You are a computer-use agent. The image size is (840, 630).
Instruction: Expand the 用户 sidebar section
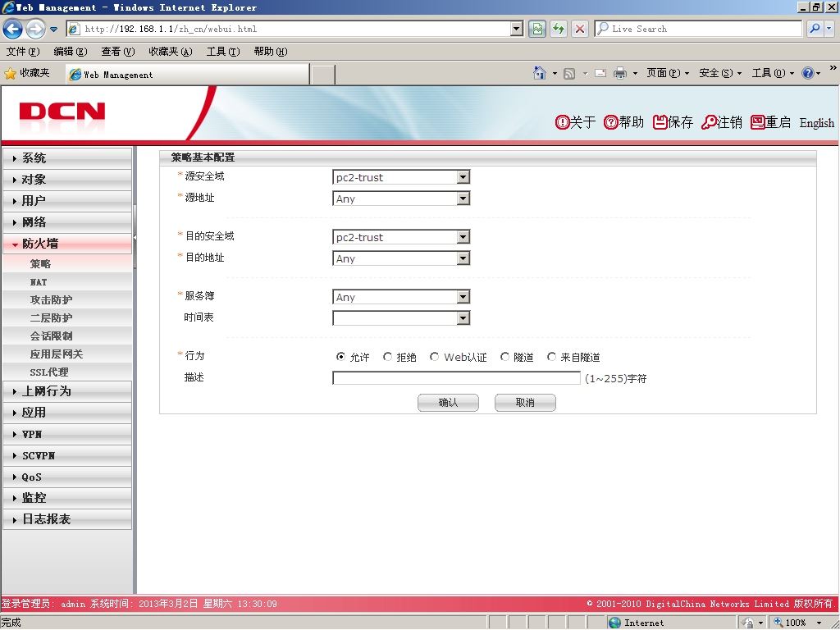[x=67, y=201]
